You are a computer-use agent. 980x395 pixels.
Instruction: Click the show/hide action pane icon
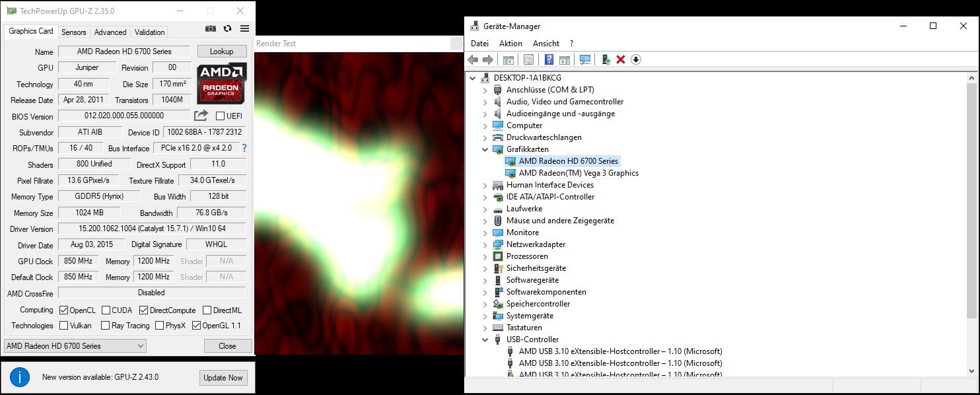[564, 59]
